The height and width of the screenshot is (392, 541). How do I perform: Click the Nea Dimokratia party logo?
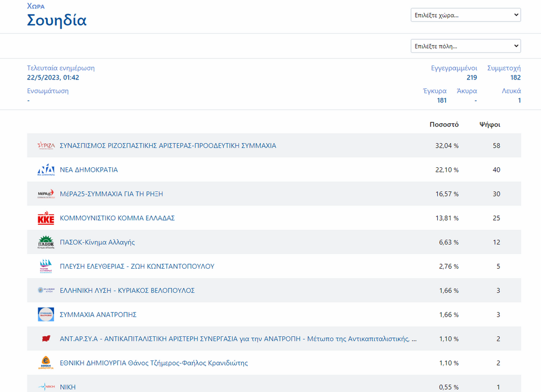click(46, 170)
